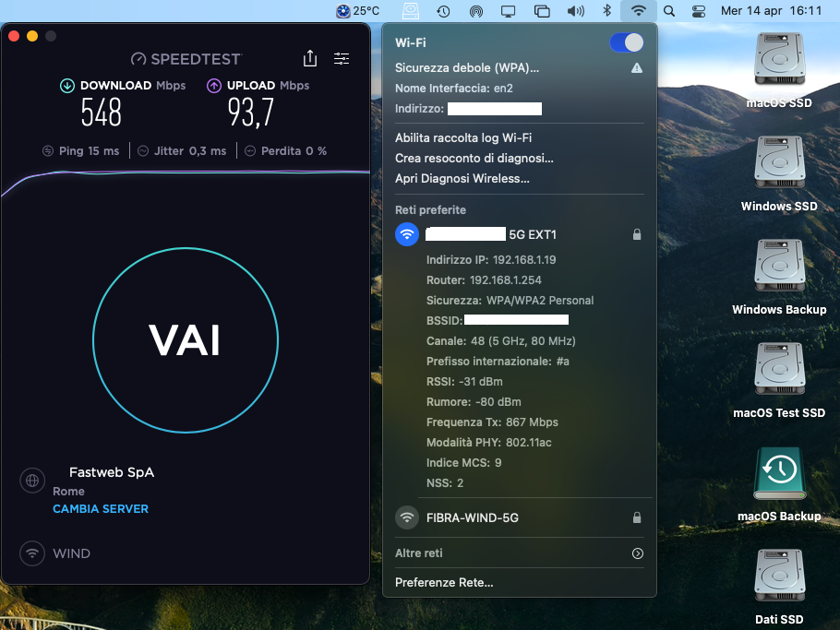Select the Windows SSD desktop drive
The image size is (840, 630).
[x=779, y=173]
